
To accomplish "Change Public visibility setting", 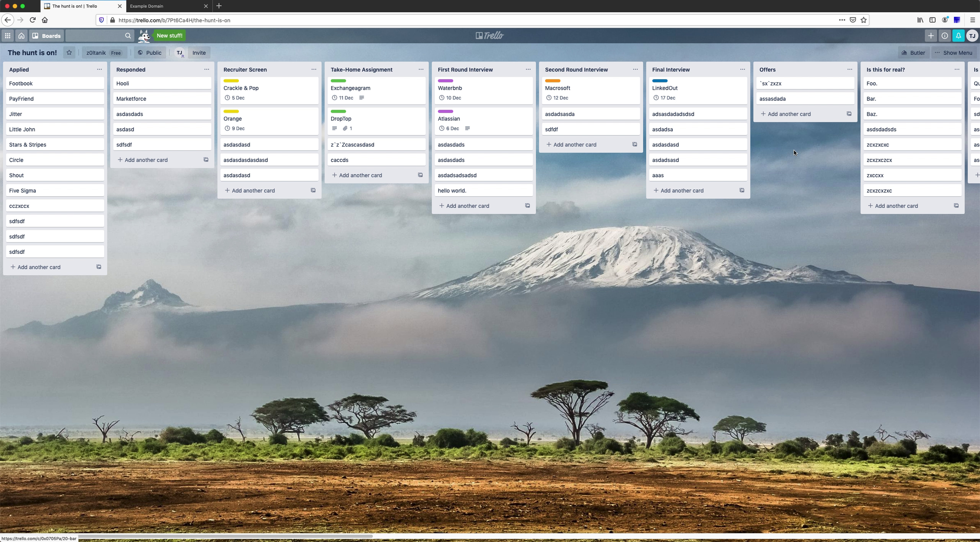I will coord(149,52).
